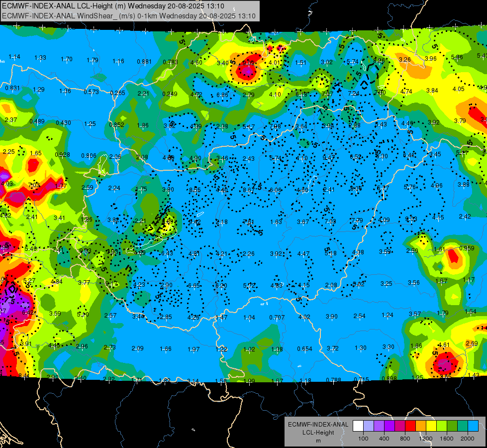The width and height of the screenshot is (487, 448).
Task: Click the wind shear value 5.02
Action: point(359,284)
